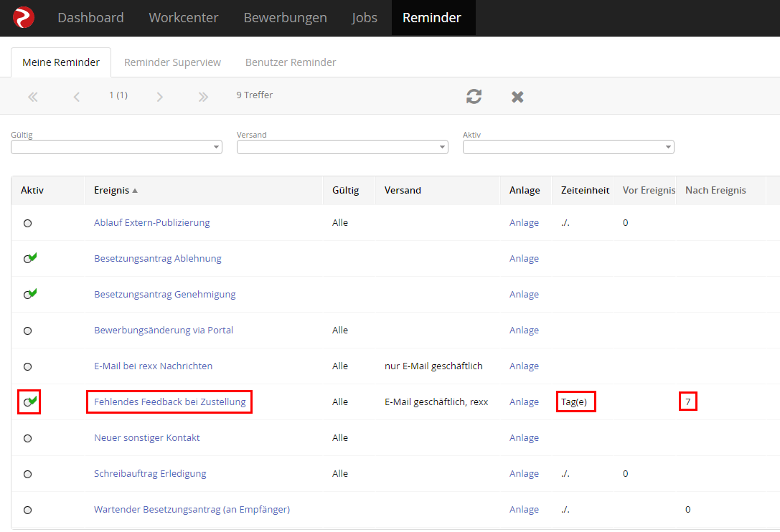
Task: Open Besetzungsantrag Genehmigung event link
Action: [164, 295]
